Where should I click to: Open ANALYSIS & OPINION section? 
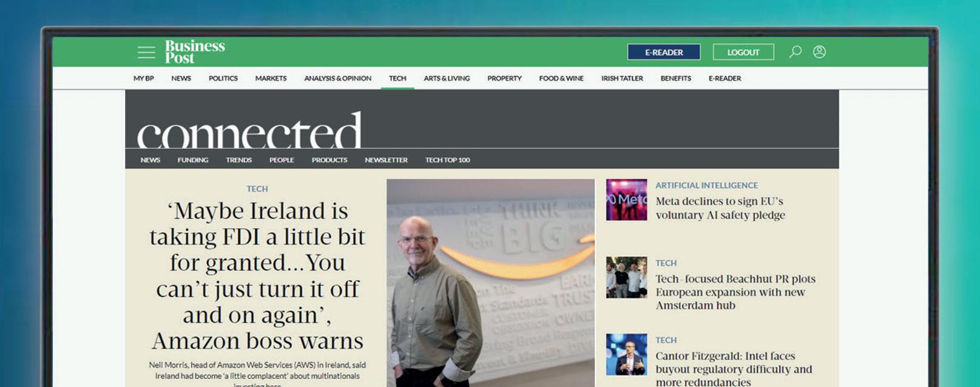(x=338, y=78)
